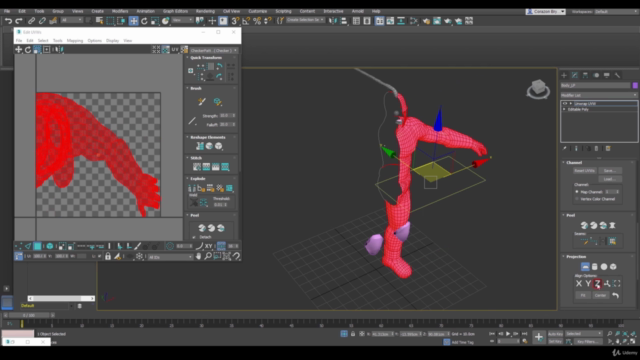The image size is (640, 360).
Task: Select the Map Channel radio button
Action: tap(577, 191)
